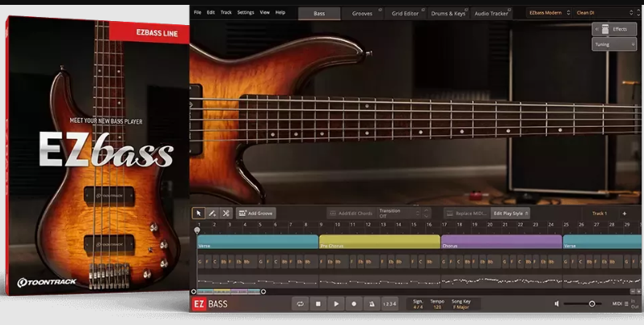This screenshot has height=325, width=644.
Task: Toggle loop playback mode
Action: [301, 304]
